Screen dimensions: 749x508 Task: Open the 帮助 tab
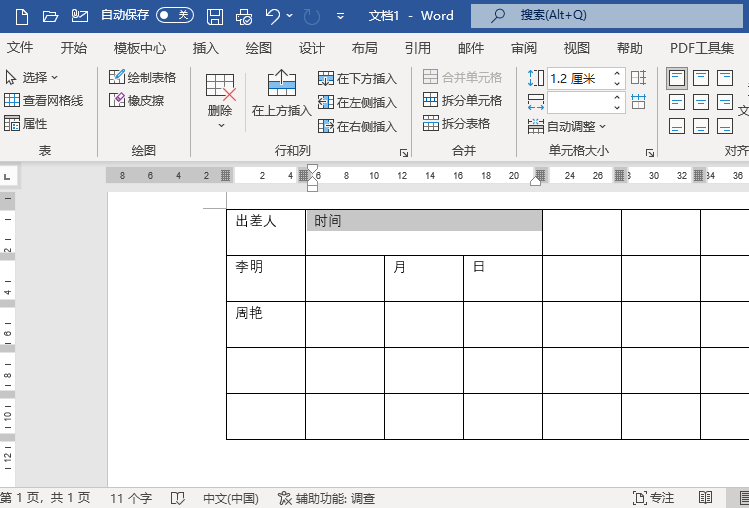630,48
